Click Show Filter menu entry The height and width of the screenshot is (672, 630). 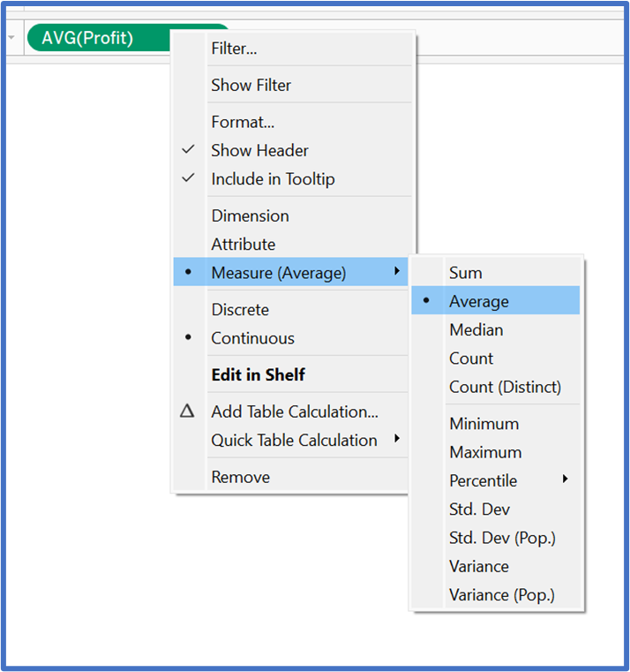[251, 85]
